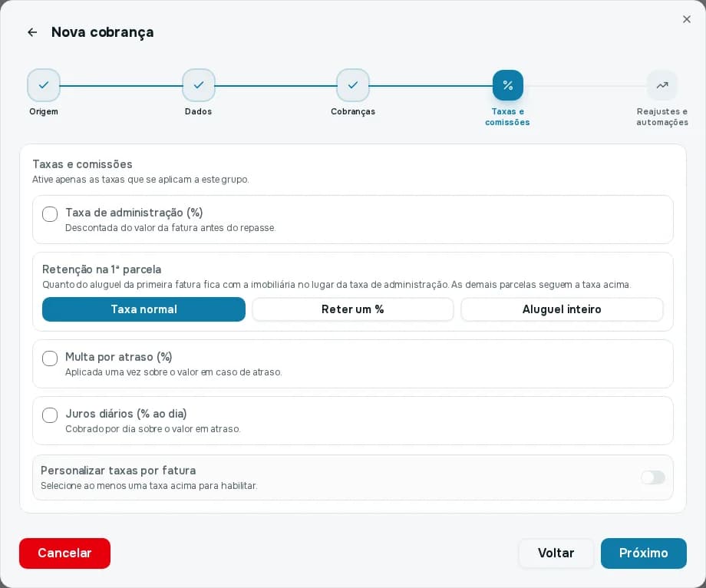Go to the Origem step checkmark icon
706x588 pixels.
(x=44, y=85)
